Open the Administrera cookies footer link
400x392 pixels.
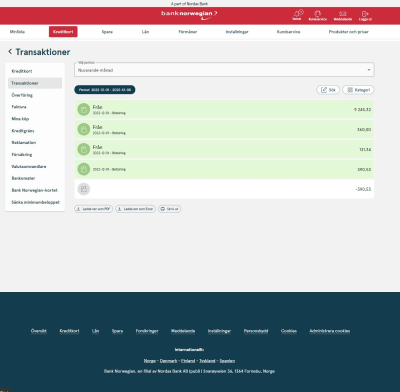330,331
